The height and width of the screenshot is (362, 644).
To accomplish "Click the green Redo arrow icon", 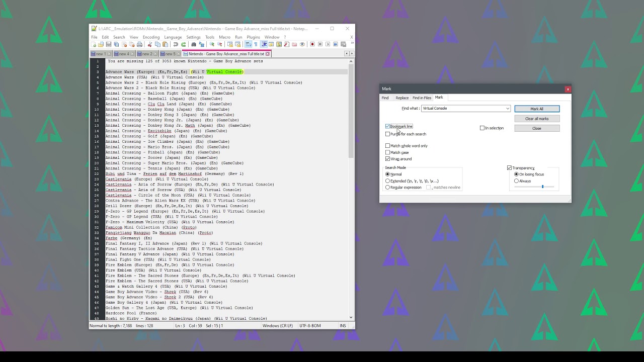I will tap(183, 44).
